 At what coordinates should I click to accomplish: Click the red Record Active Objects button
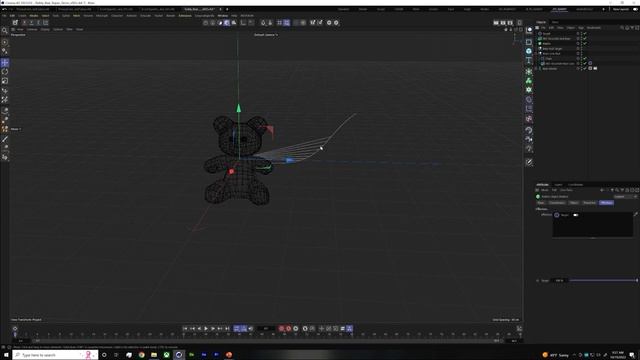pos(281,329)
